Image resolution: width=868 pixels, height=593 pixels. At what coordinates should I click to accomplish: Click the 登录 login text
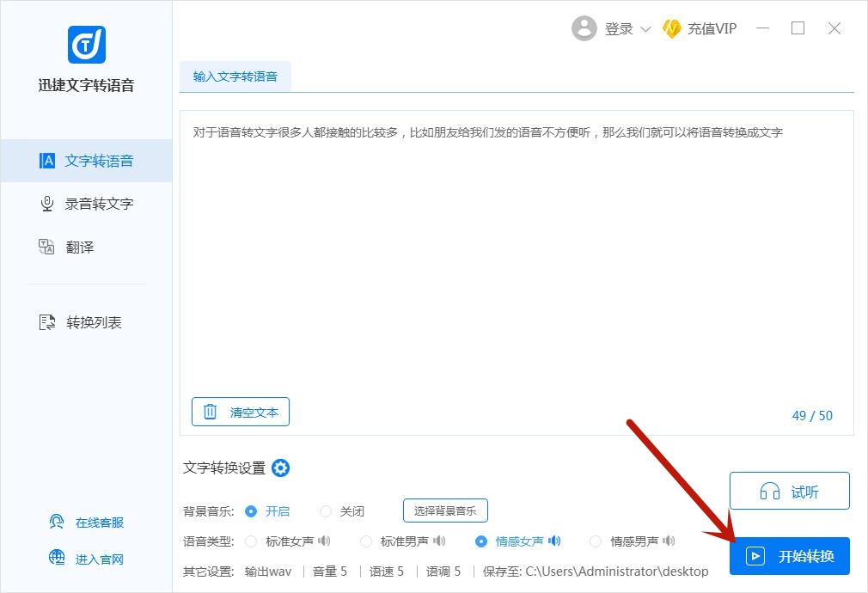(x=619, y=29)
